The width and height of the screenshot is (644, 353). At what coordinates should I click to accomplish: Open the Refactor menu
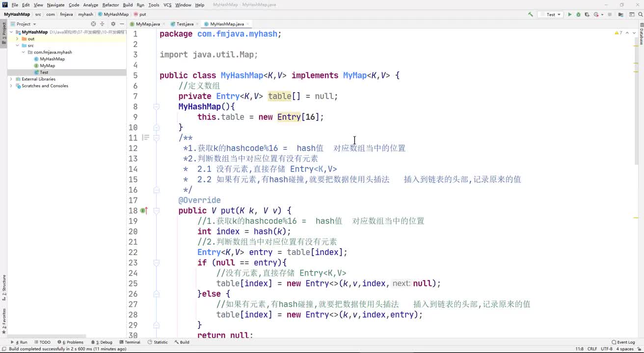(x=110, y=4)
